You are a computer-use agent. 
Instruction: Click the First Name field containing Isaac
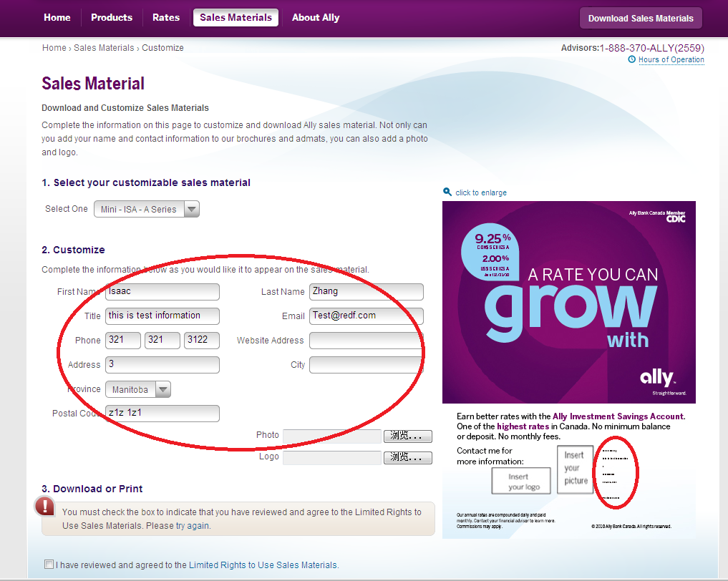[x=162, y=292]
